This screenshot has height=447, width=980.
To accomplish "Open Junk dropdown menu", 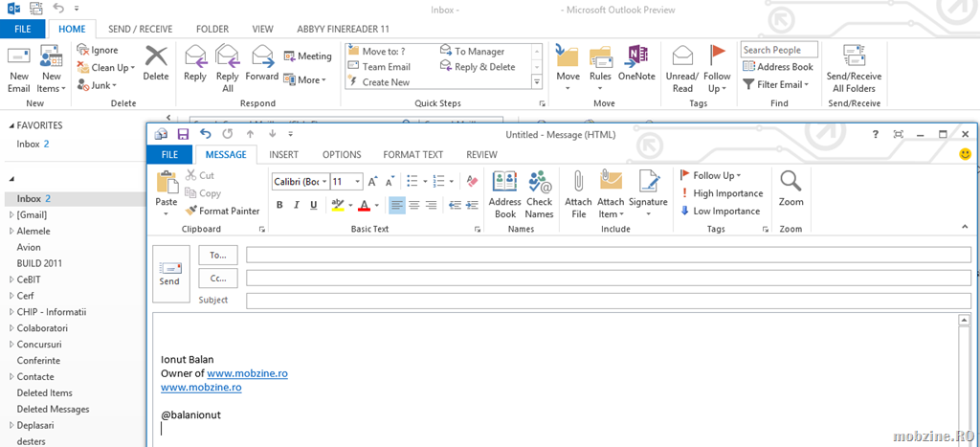I will coord(97,85).
